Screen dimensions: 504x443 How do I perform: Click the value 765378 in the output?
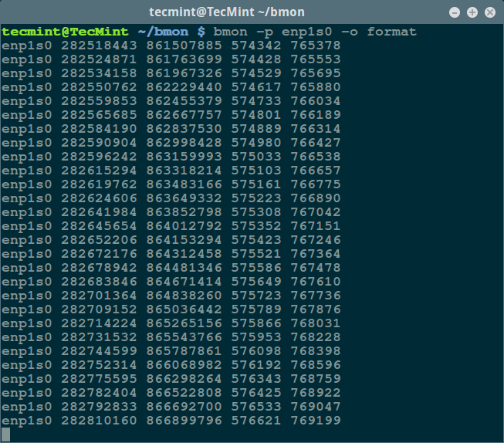click(x=316, y=46)
